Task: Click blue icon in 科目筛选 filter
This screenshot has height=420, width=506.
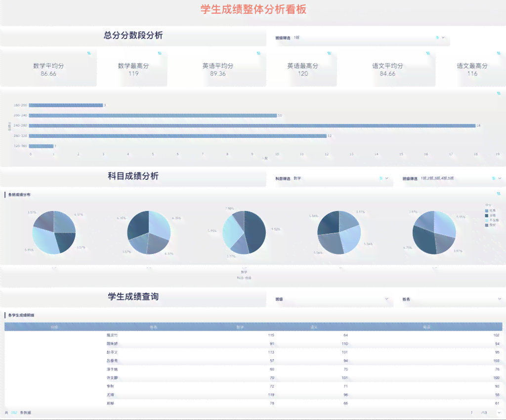Action: 381,178
